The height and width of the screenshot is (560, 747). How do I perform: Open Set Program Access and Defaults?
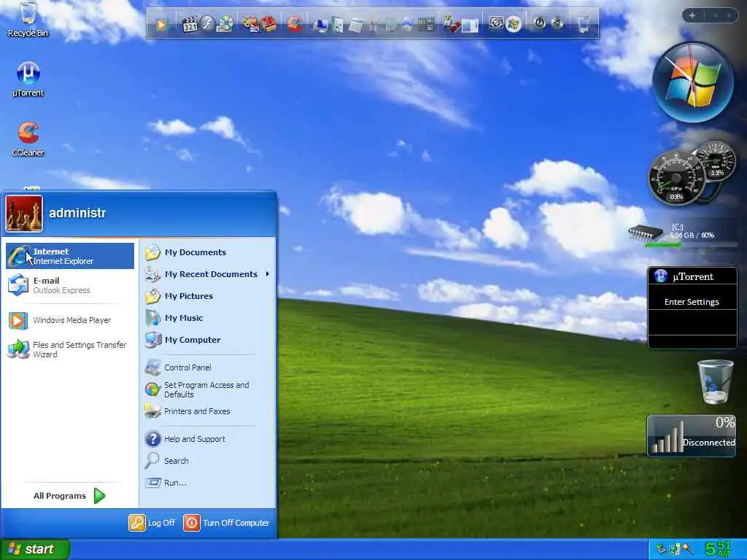click(x=207, y=389)
